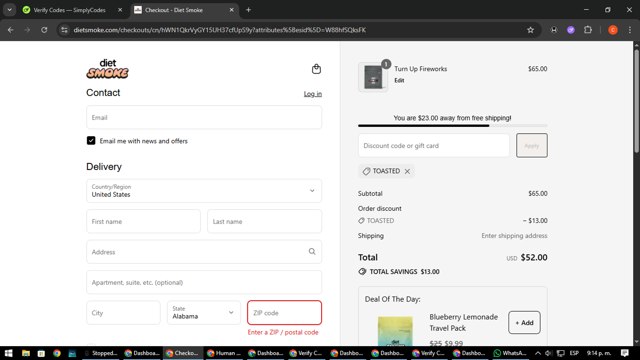This screenshot has height=360, width=640.
Task: Add Blueberry Lemonade Travel Pack
Action: pyautogui.click(x=524, y=322)
